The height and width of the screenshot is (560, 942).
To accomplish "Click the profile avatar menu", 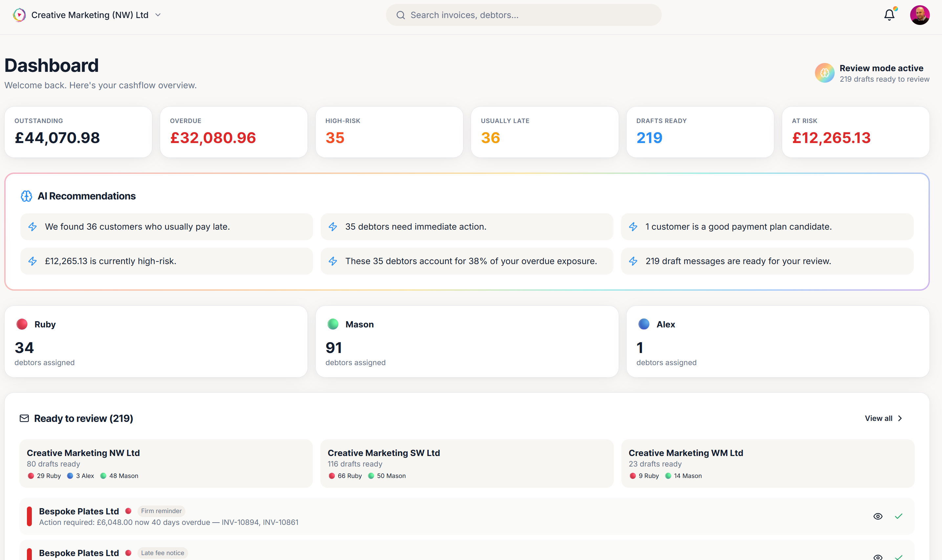I will click(920, 15).
